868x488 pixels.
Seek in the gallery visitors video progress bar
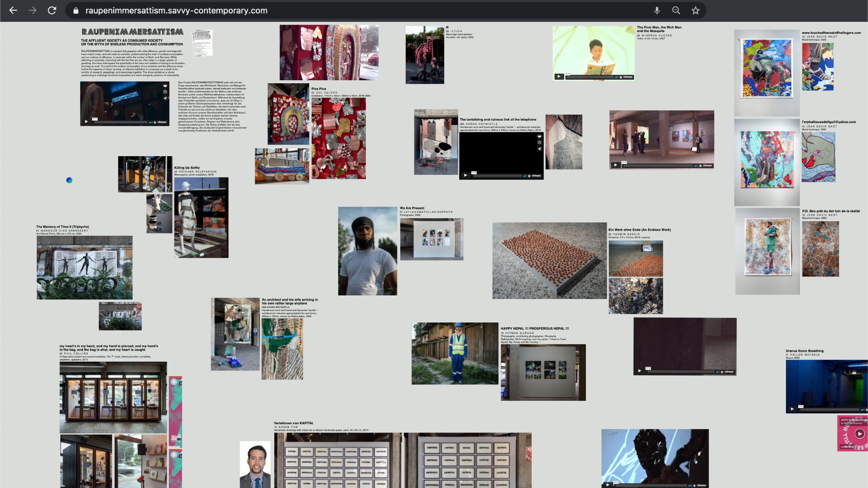(658, 166)
